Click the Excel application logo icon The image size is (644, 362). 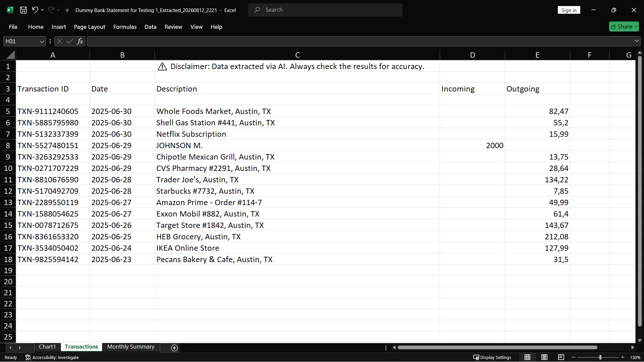pyautogui.click(x=10, y=10)
